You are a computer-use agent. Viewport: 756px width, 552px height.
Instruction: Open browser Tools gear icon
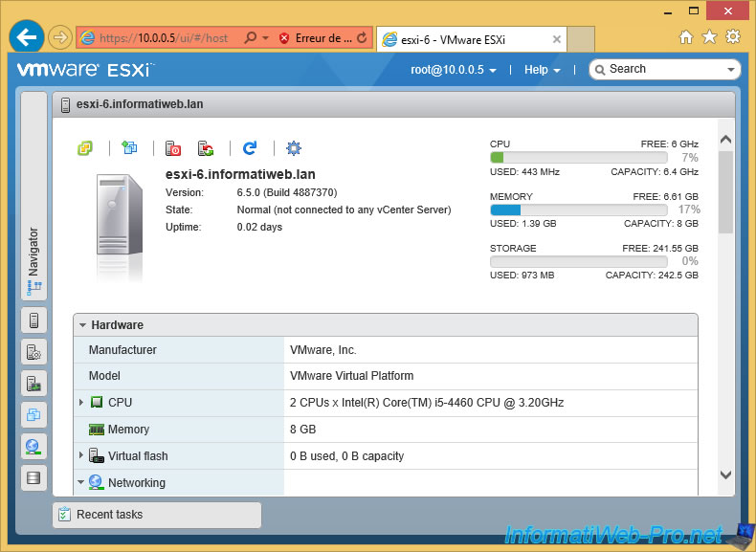click(x=733, y=36)
